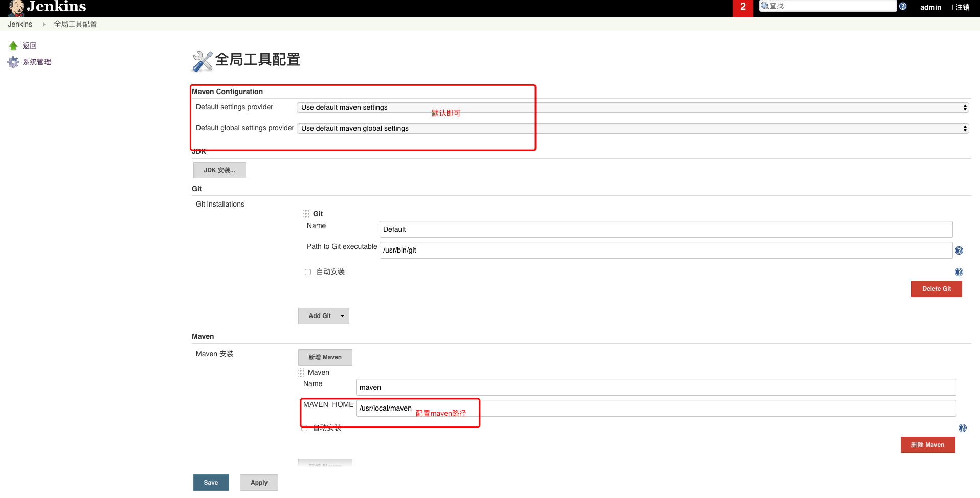Viewport: 980px width, 498px height.
Task: Enable Git 自动安装 checkbox
Action: 308,272
